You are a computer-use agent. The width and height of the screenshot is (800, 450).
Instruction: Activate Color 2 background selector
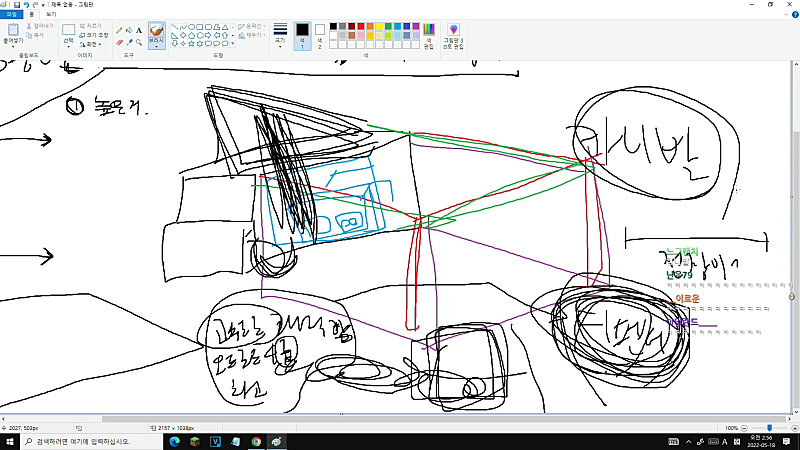[x=320, y=36]
